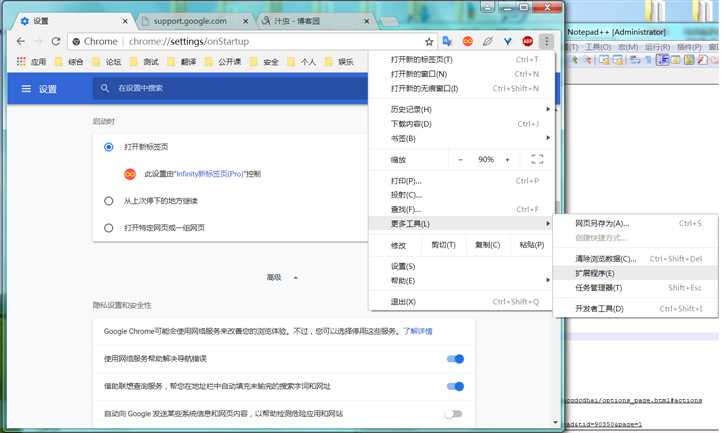
Task: Open the Google Translate extension icon
Action: pos(447,41)
